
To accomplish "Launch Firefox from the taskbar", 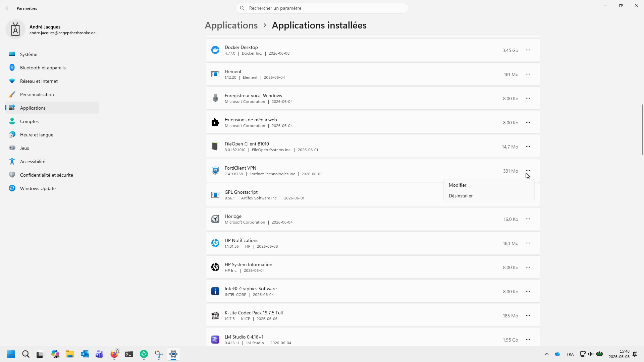I will [x=114, y=354].
